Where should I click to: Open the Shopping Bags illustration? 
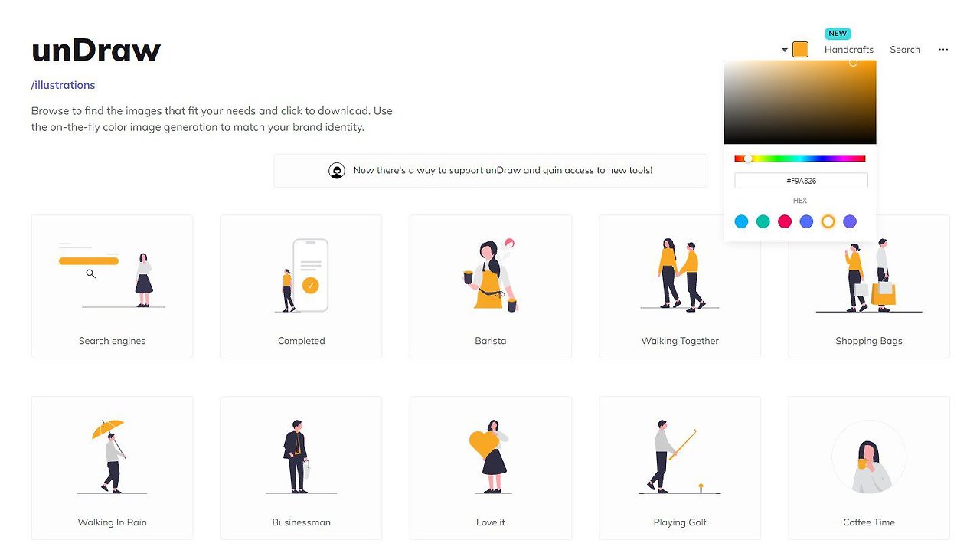[x=869, y=286]
